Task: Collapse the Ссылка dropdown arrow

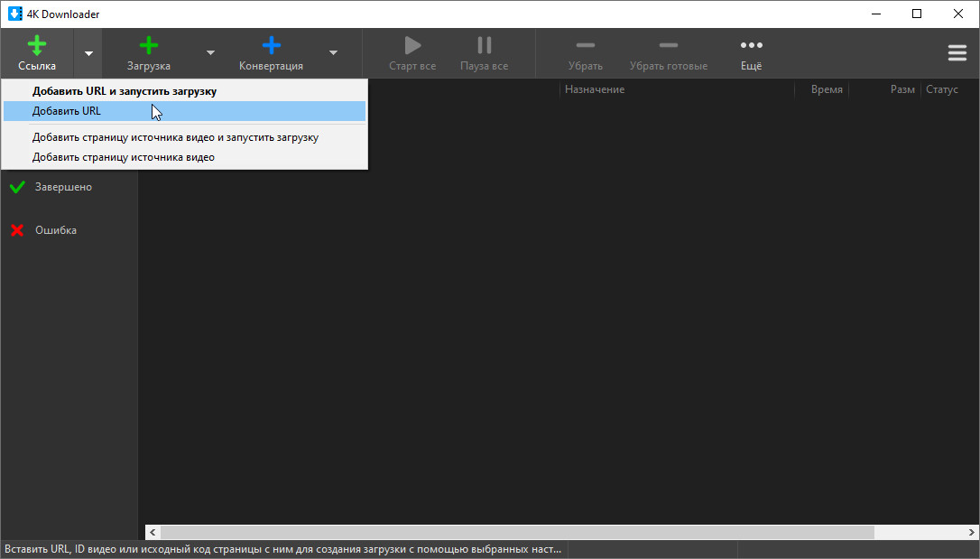Action: pos(88,53)
